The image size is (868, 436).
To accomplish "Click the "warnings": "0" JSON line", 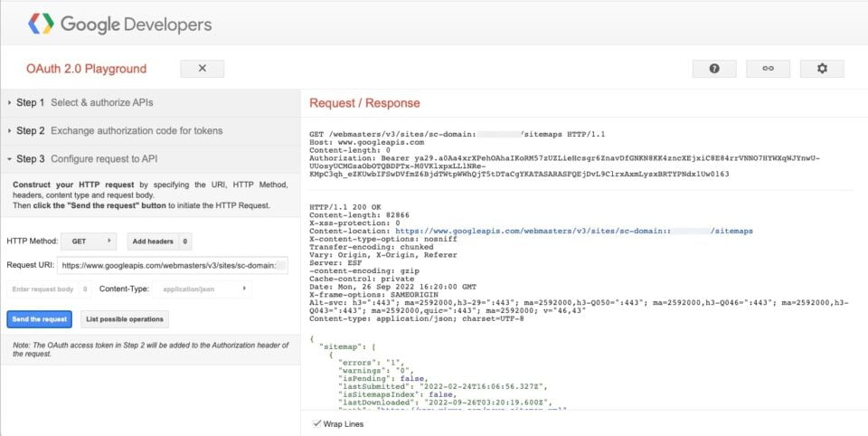I will pyautogui.click(x=374, y=370).
